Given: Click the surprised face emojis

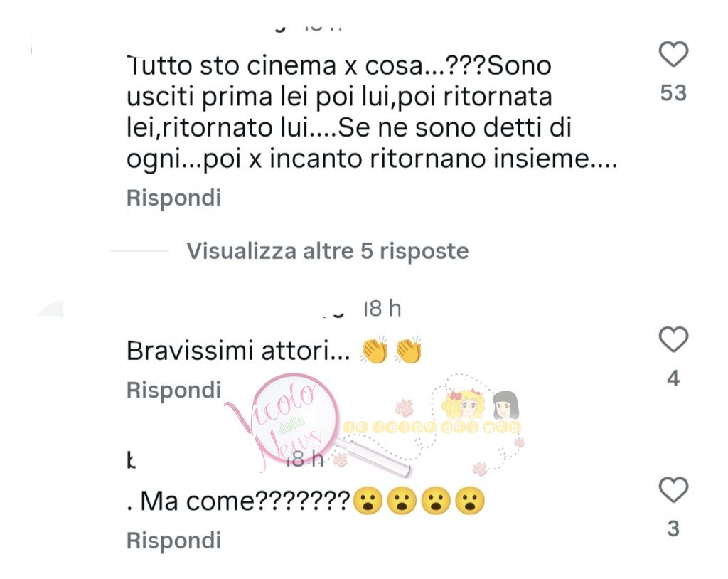Looking at the screenshot, I should pyautogui.click(x=419, y=501).
